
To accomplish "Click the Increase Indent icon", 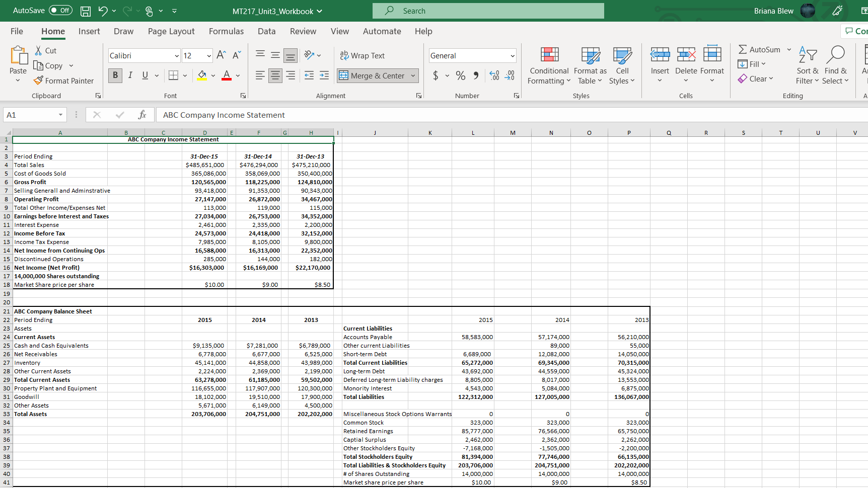I will 324,75.
